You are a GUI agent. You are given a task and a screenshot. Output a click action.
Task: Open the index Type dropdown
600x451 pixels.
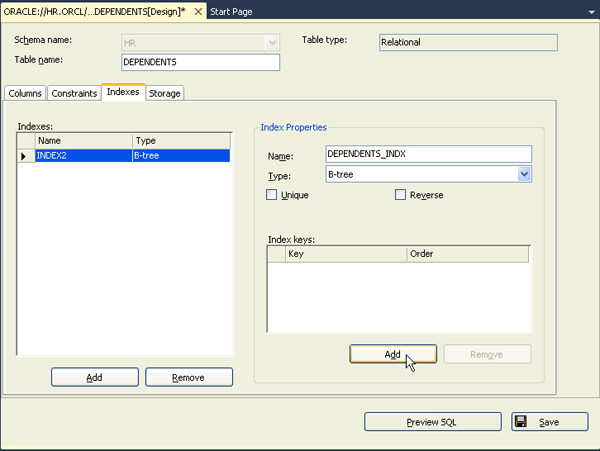coord(524,175)
